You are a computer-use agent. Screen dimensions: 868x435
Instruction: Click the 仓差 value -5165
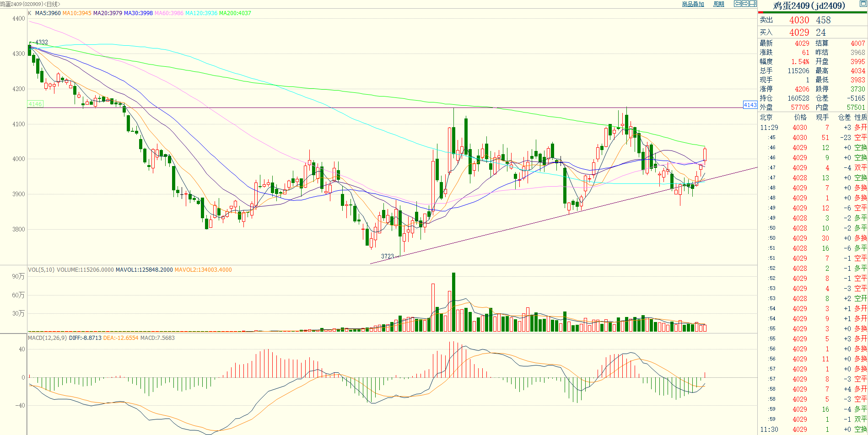click(x=856, y=98)
